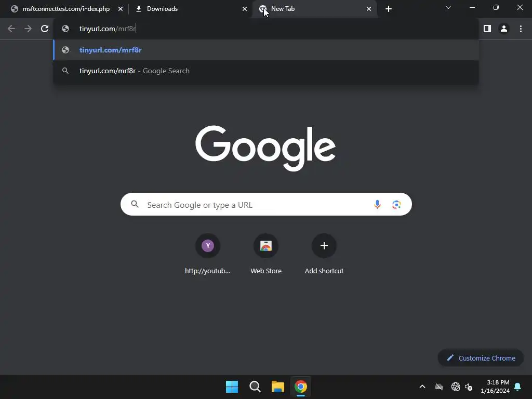
Task: Open Windows taskbar search
Action: (x=255, y=387)
